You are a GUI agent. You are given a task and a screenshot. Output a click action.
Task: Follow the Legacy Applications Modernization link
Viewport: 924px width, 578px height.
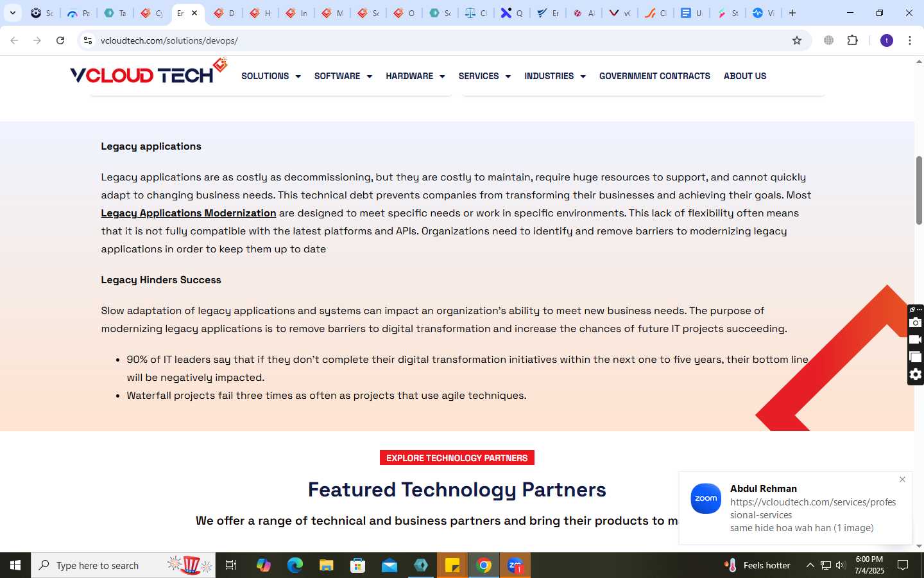[189, 213]
